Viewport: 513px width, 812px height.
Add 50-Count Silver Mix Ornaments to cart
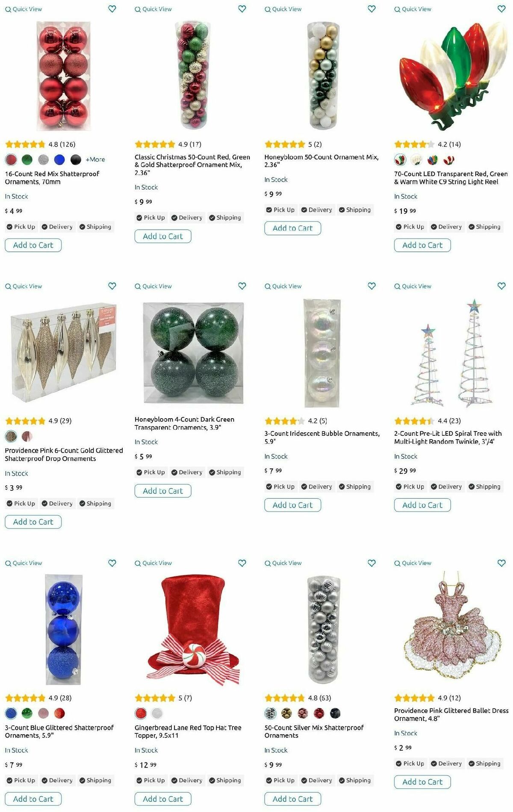292,799
